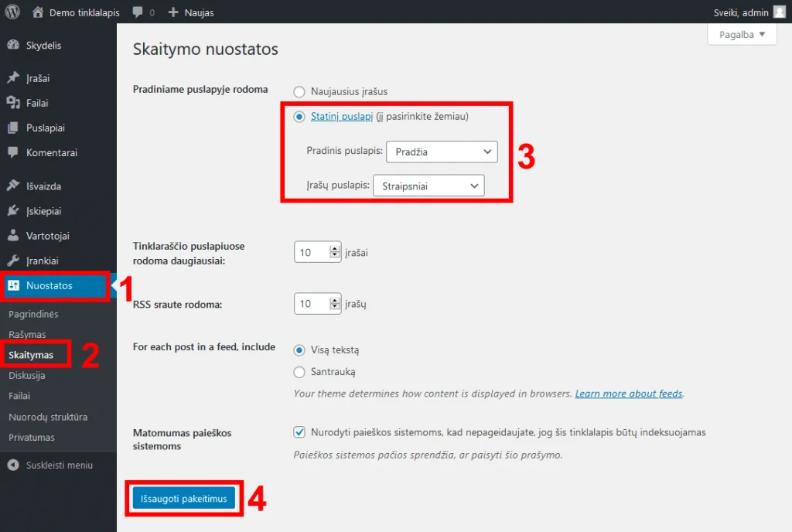Click Demo tinklalapis site name link
Screen dimensions: 792x532
click(84, 12)
